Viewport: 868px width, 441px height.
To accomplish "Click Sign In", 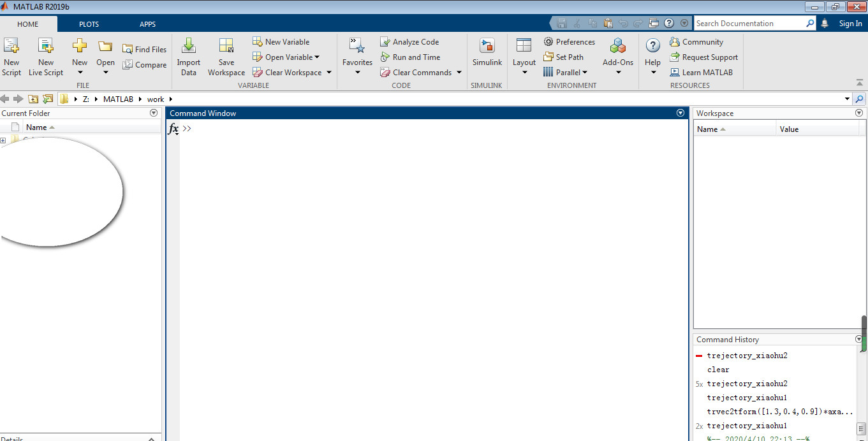I will click(x=850, y=24).
